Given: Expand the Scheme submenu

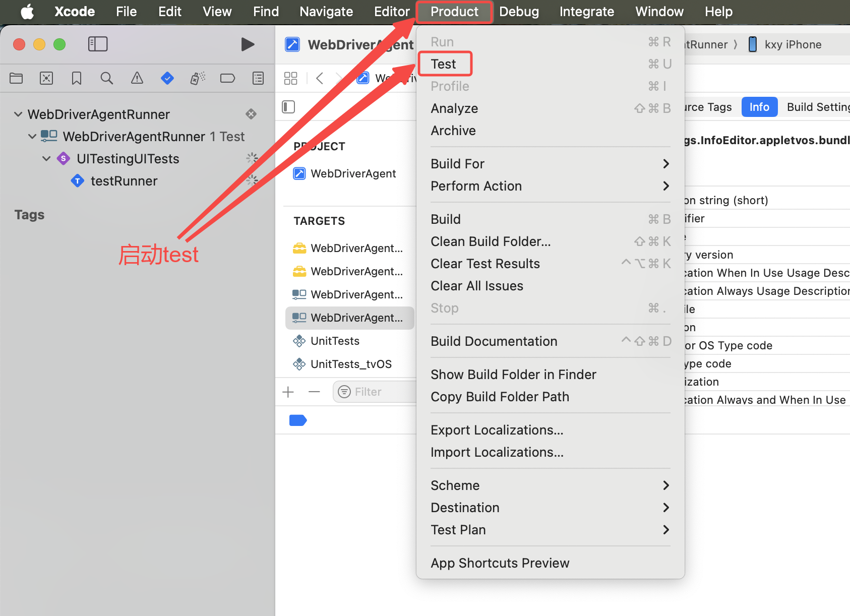Looking at the screenshot, I should tap(551, 485).
